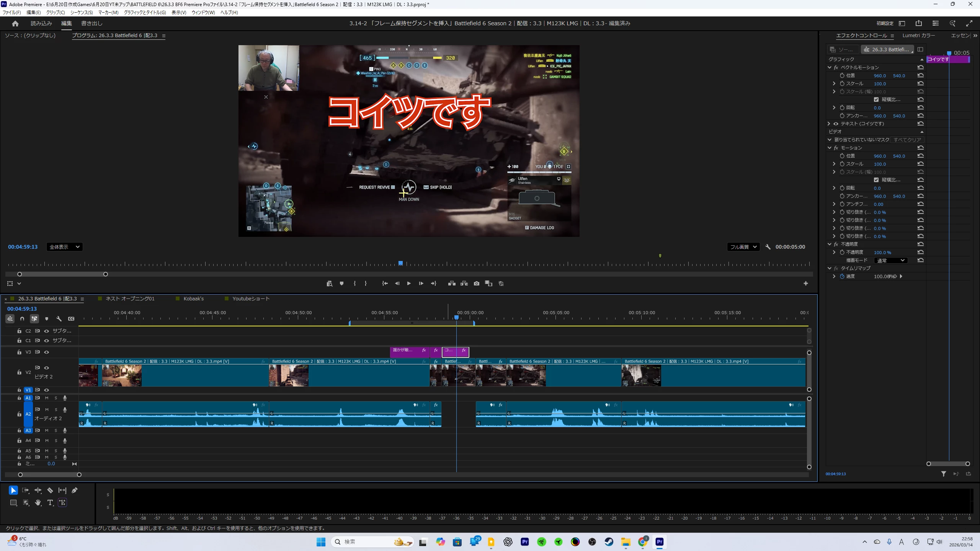Toggle aspect ratio checkbox under Vector Motion
Image resolution: width=980 pixels, height=551 pixels.
tap(876, 99)
